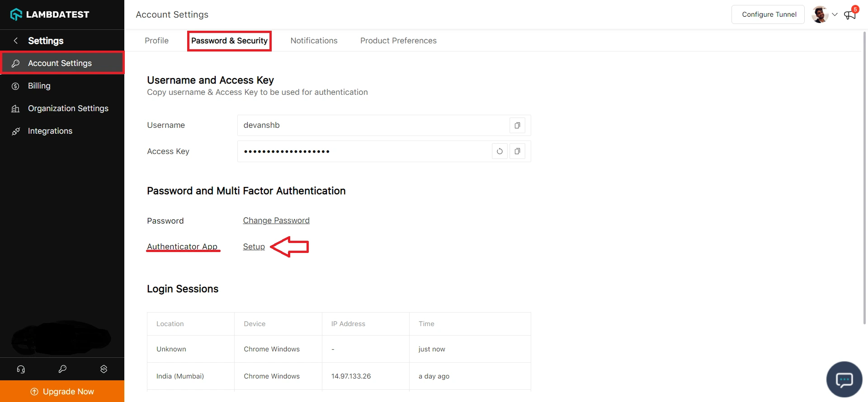The width and height of the screenshot is (868, 402).
Task: Switch to the Profile tab
Action: tap(156, 41)
